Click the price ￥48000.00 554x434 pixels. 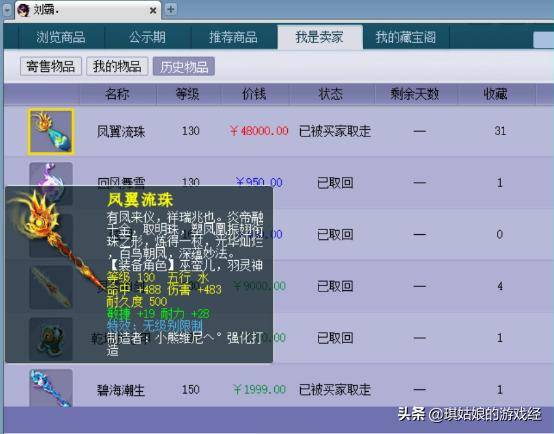pos(259,131)
